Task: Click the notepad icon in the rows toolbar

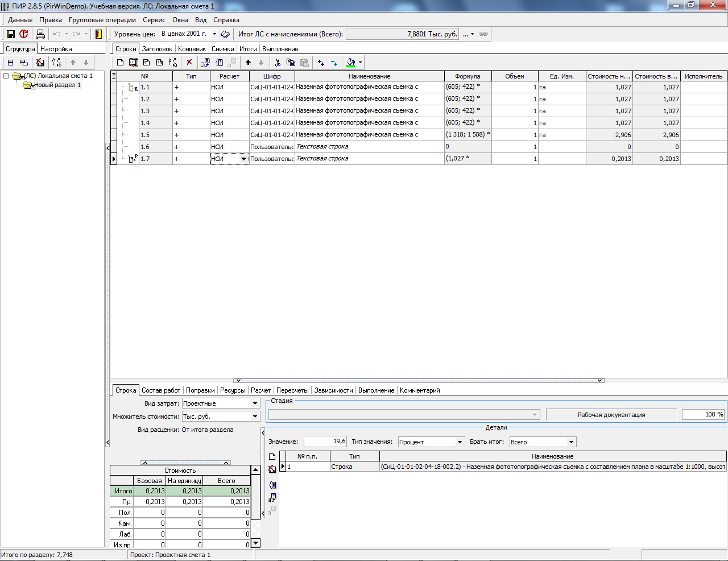Action: [133, 63]
